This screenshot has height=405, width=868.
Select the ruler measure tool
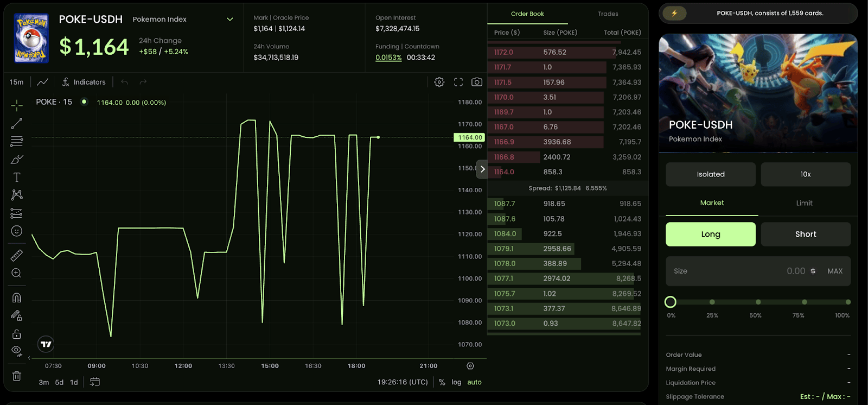tap(17, 255)
